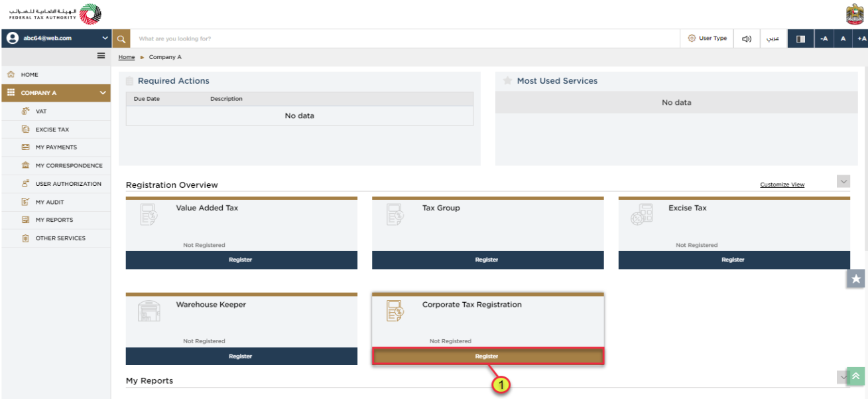The image size is (868, 399).
Task: Register as Warehouse Keeper
Action: tap(241, 357)
